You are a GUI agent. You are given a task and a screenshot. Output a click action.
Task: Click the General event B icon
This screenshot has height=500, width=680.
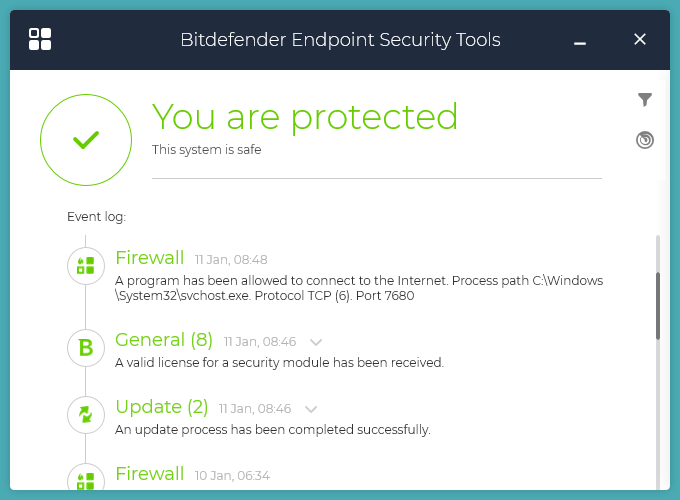pyautogui.click(x=86, y=347)
